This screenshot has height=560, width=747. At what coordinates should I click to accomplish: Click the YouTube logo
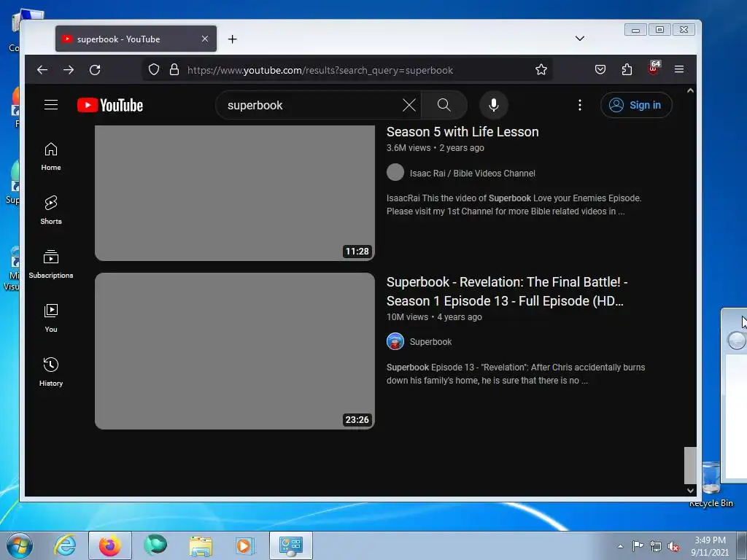[x=110, y=105]
